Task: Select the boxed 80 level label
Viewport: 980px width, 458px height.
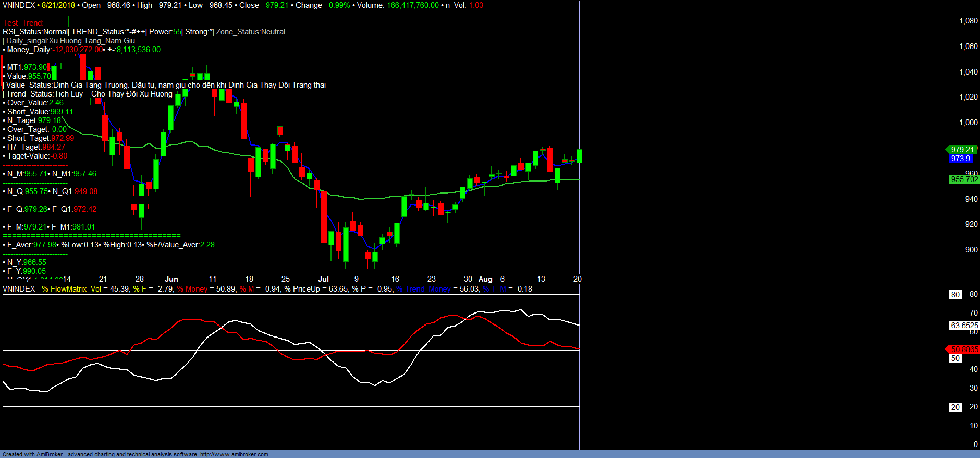Action: coord(955,295)
